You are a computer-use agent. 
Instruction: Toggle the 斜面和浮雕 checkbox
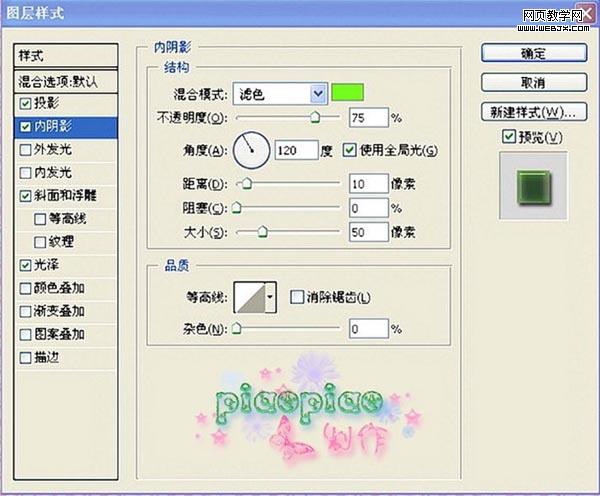point(25,196)
